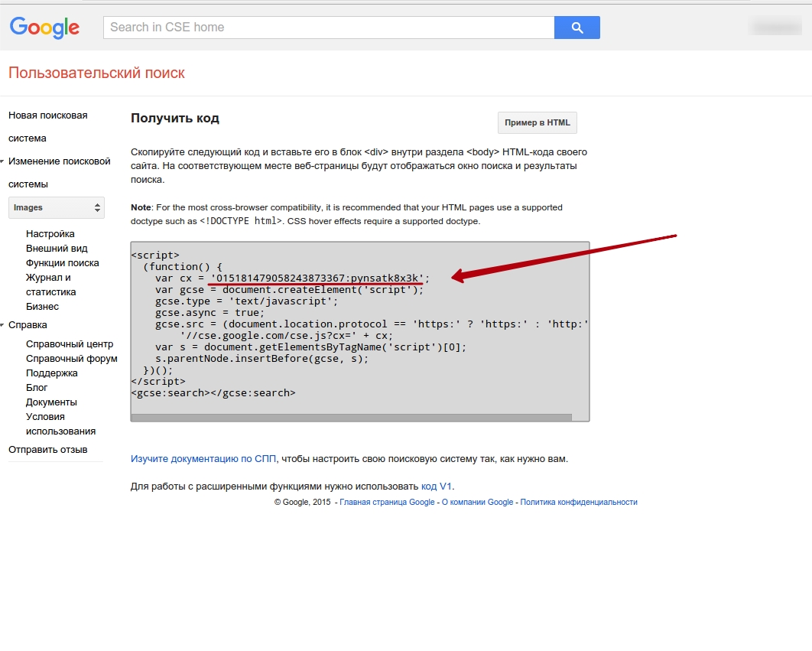Screen dimensions: 812x651
Task: Click the horizontal scrollbar of code box
Action: point(351,417)
